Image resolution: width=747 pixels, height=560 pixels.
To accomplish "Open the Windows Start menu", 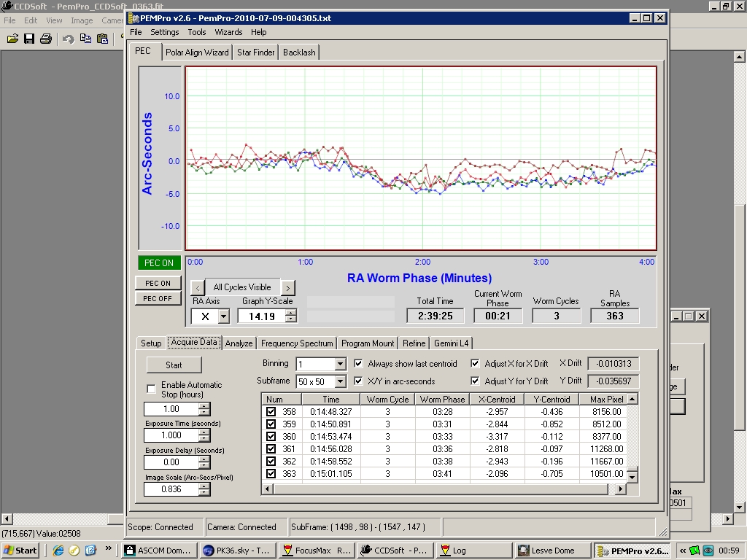I will coord(20,551).
